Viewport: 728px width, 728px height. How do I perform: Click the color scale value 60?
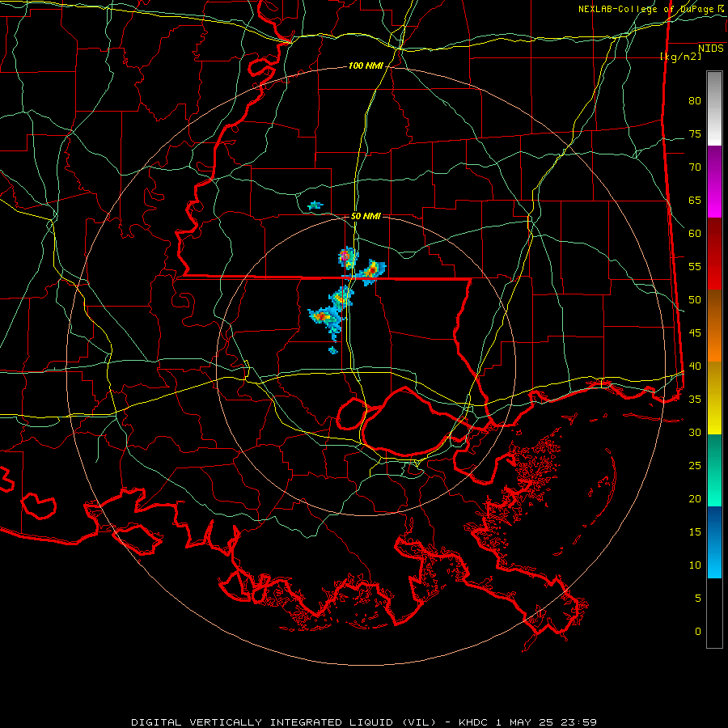click(x=695, y=234)
